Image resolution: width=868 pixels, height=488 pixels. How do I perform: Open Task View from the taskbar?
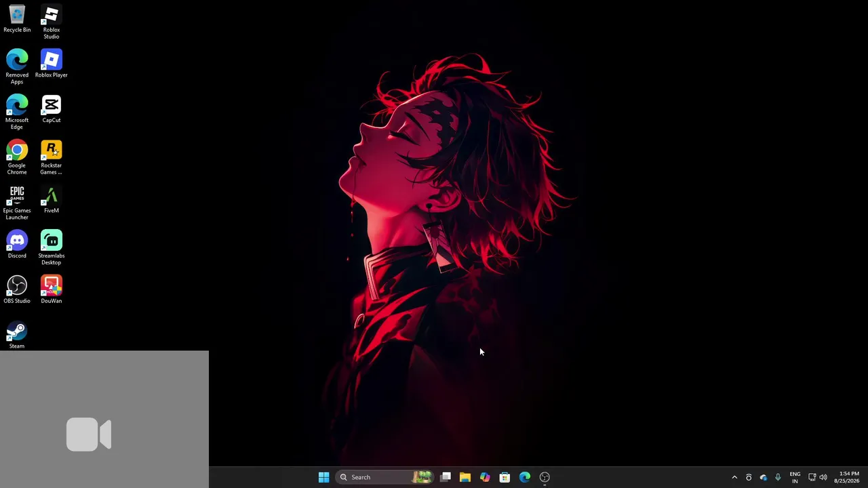tap(446, 477)
